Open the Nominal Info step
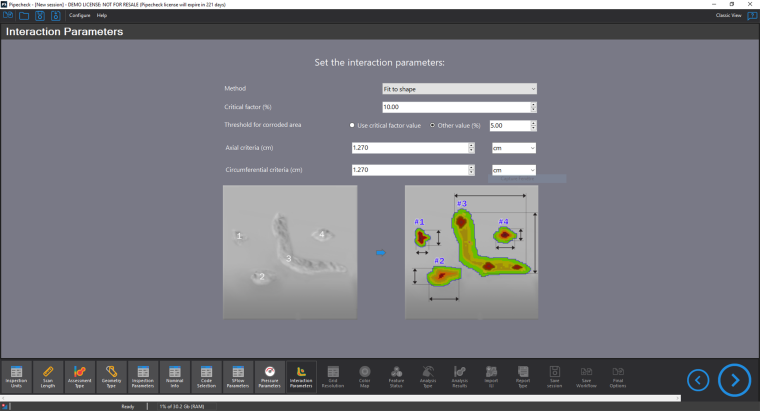 pyautogui.click(x=175, y=376)
